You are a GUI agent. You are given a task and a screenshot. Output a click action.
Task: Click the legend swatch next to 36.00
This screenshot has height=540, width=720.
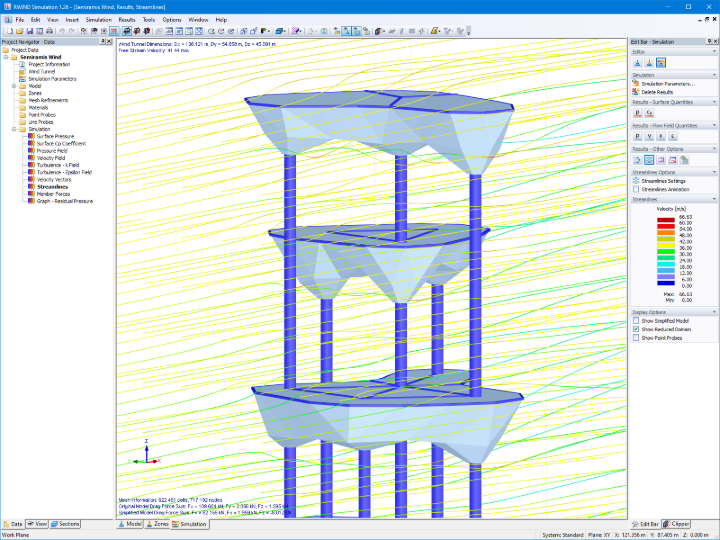pos(665,245)
